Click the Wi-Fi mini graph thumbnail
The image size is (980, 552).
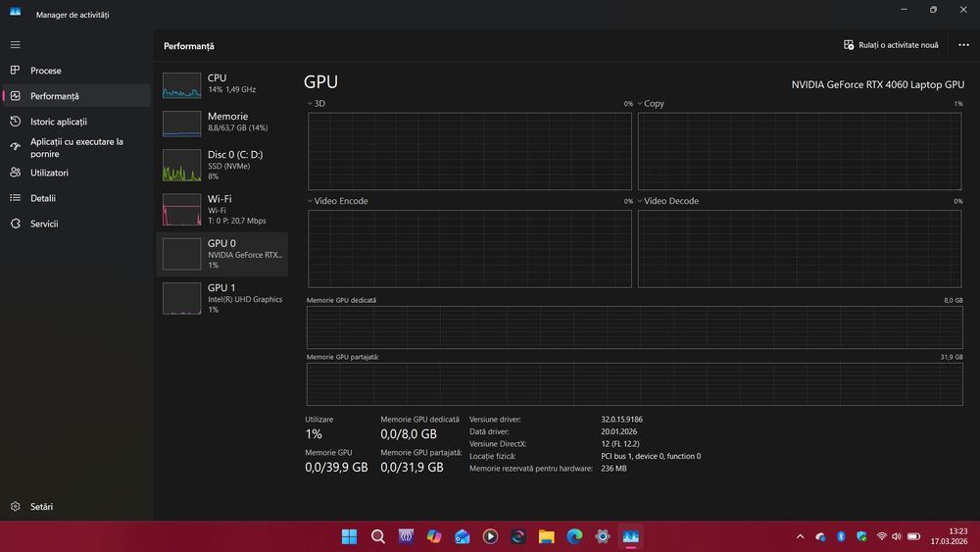(182, 210)
